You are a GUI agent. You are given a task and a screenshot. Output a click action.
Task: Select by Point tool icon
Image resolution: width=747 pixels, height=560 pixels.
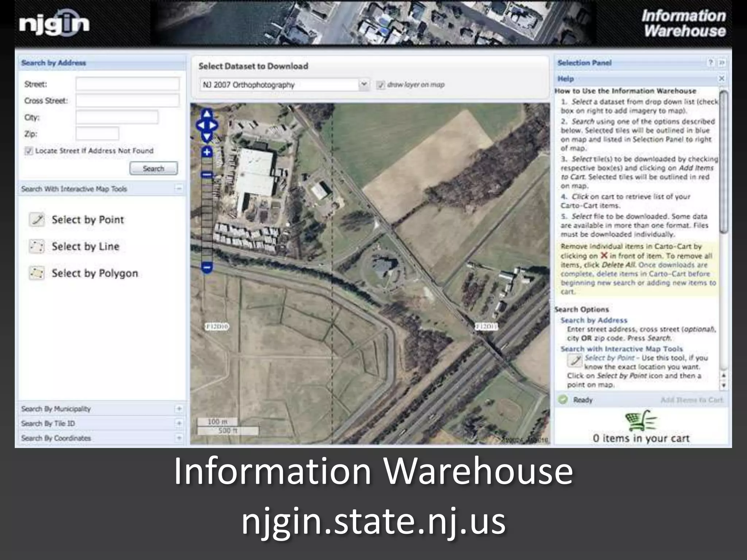pyautogui.click(x=37, y=219)
